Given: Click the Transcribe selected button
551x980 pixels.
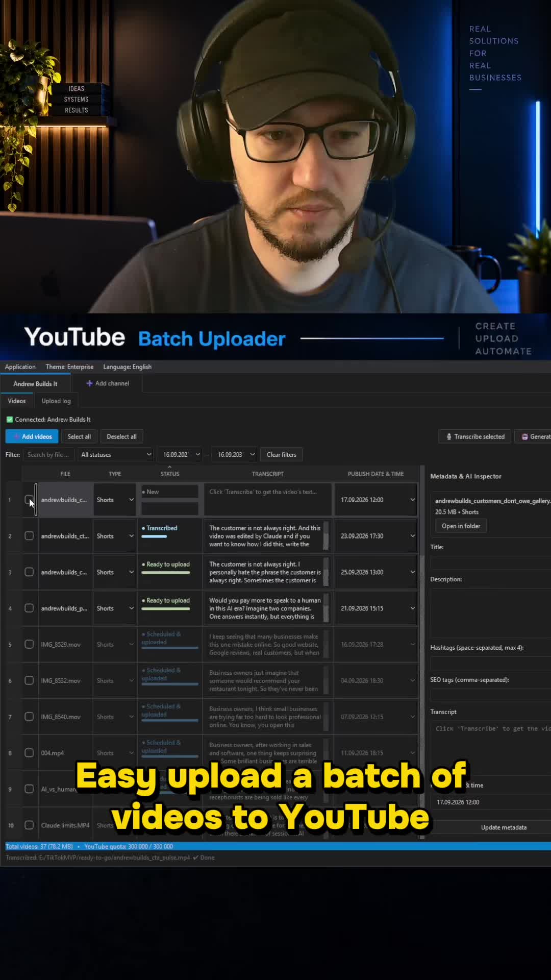Looking at the screenshot, I should (x=474, y=436).
